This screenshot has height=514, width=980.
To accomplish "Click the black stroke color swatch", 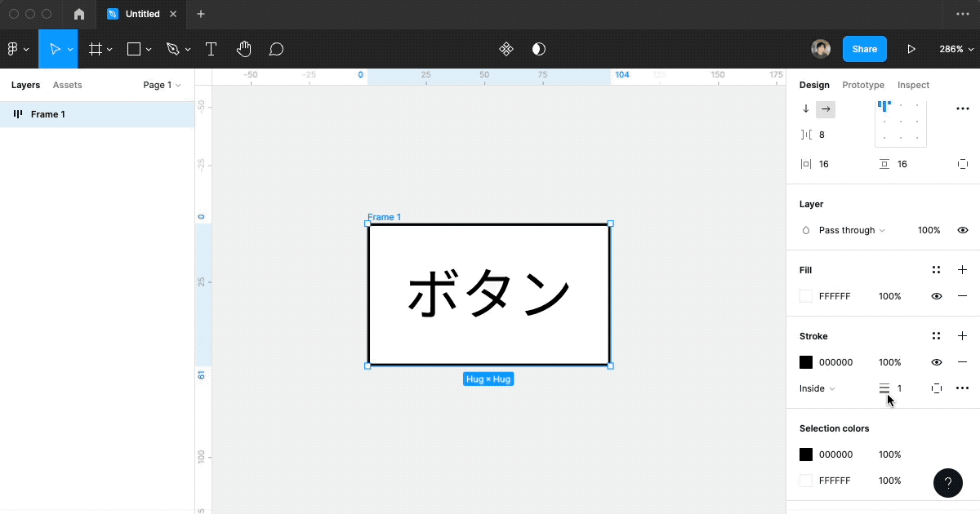I will coord(805,361).
